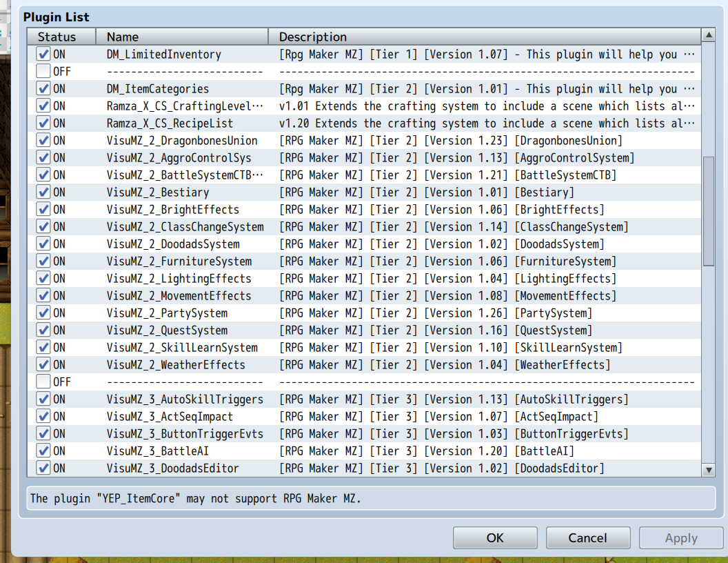Toggle VisuMZ_2_LightingEffects checkbox
The image size is (728, 563).
pos(43,279)
